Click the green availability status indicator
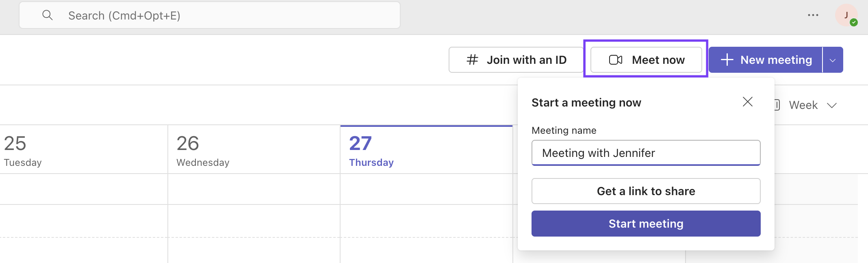The height and width of the screenshot is (263, 868). point(854,22)
